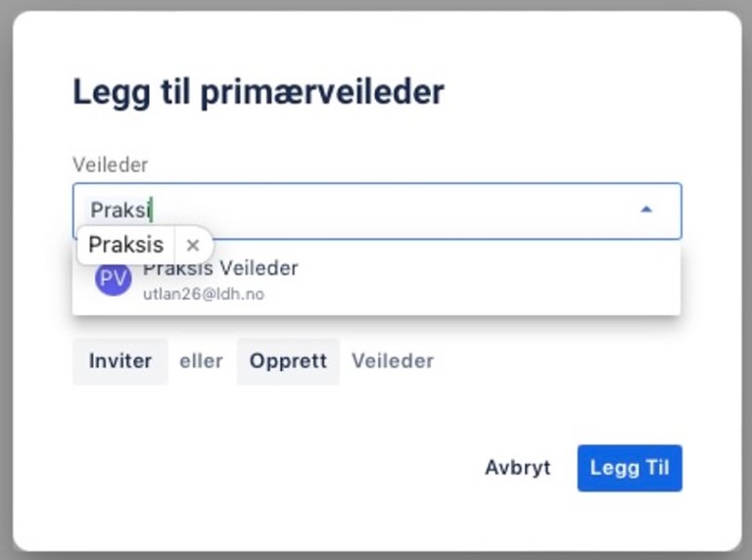Remove the Praksis tag with its x icon

click(x=193, y=245)
